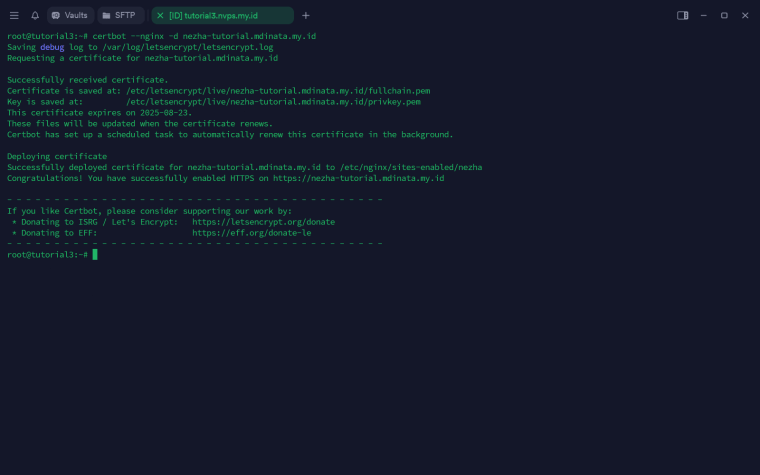Click the terminal cursor at last prompt

[x=95, y=254]
